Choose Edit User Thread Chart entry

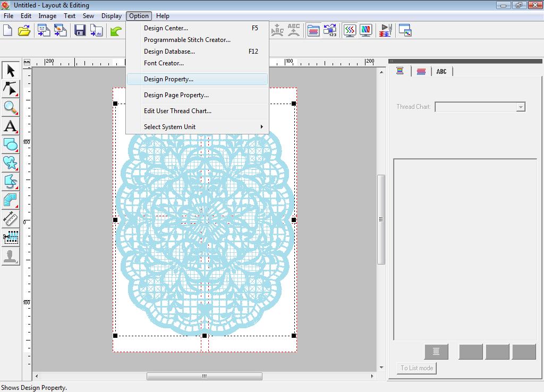pos(198,111)
